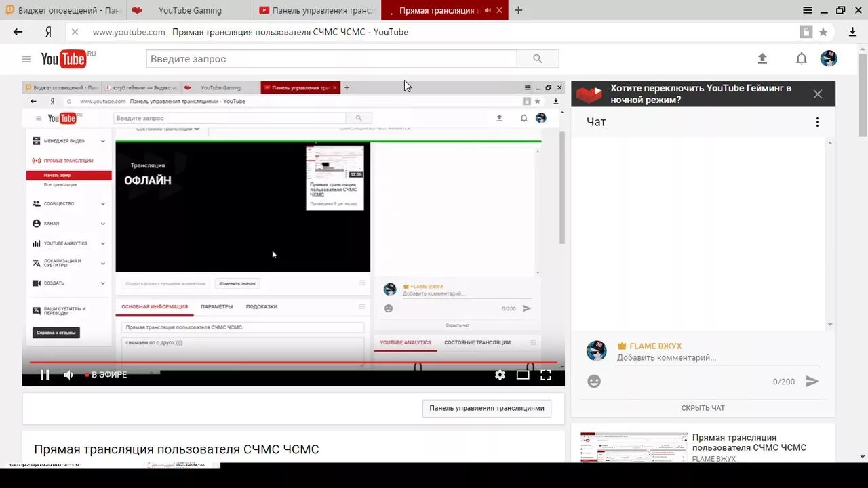Screen dimensions: 868x488
Task: Click the address bar lock icon
Action: click(x=806, y=32)
